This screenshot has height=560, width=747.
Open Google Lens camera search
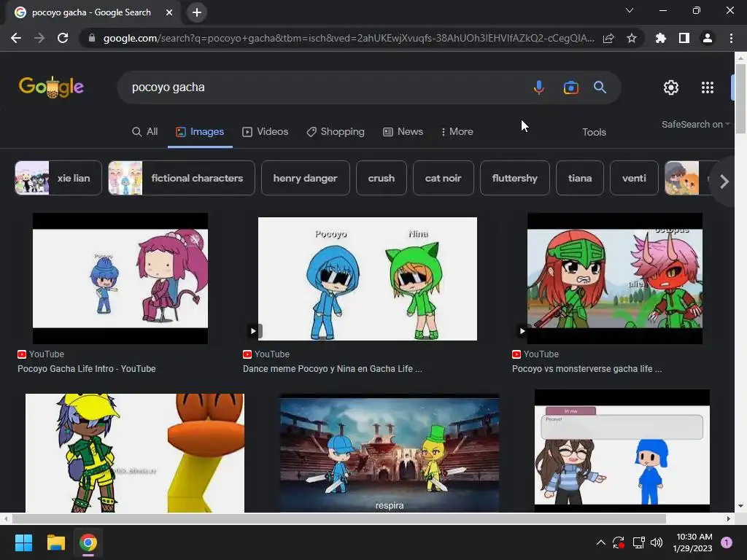(x=570, y=87)
